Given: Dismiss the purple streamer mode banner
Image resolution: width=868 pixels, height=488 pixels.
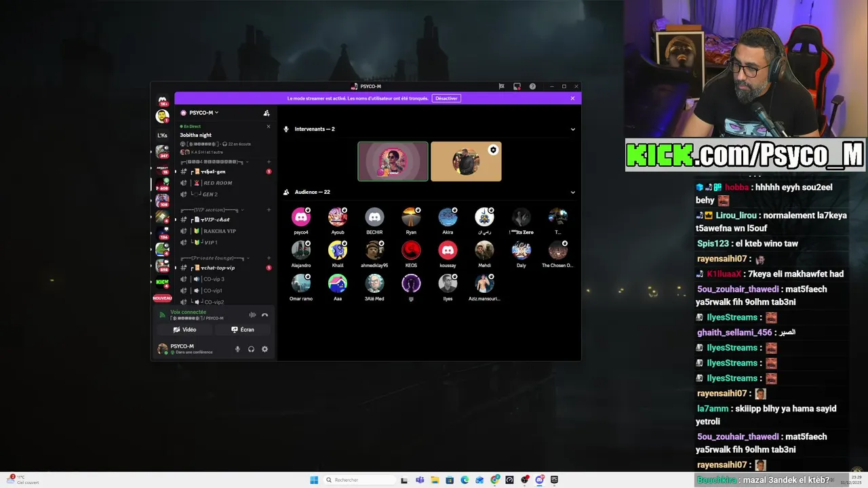Looking at the screenshot, I should point(572,98).
